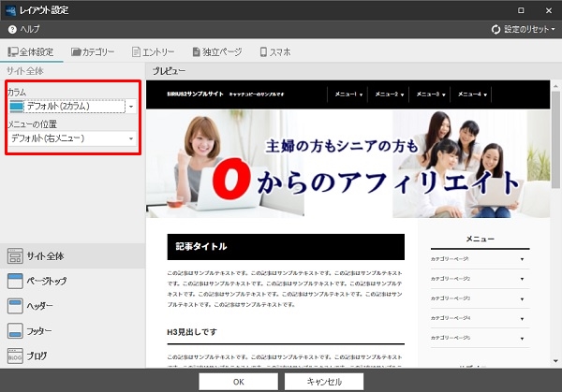Image resolution: width=562 pixels, height=392 pixels.
Task: Open the カラム dropdown arrow
Action: pyautogui.click(x=131, y=107)
